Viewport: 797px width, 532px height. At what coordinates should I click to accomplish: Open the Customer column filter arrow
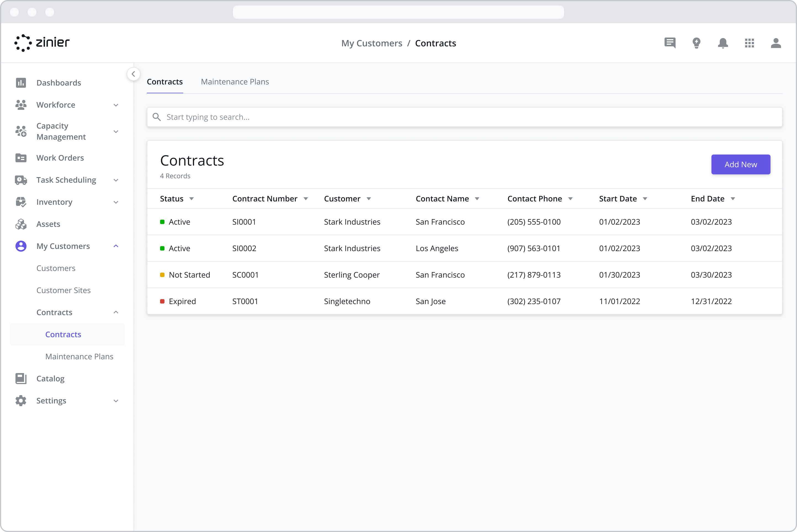(369, 199)
